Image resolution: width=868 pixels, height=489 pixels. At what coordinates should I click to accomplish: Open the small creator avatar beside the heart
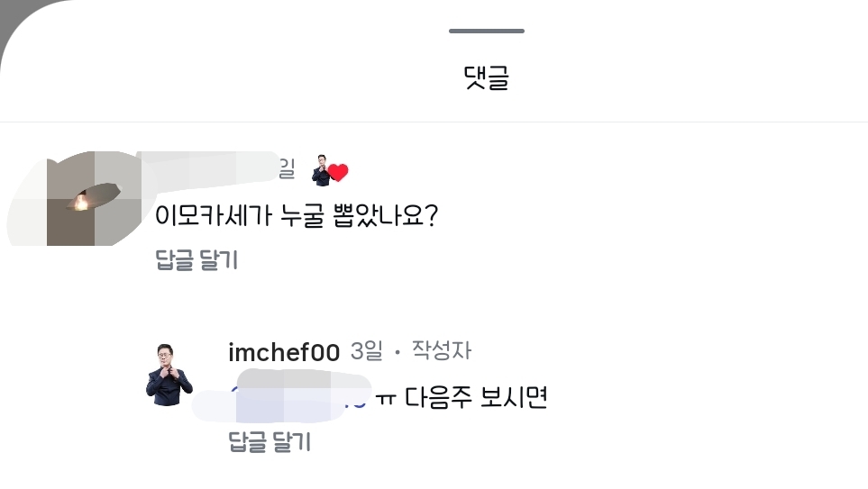point(321,170)
